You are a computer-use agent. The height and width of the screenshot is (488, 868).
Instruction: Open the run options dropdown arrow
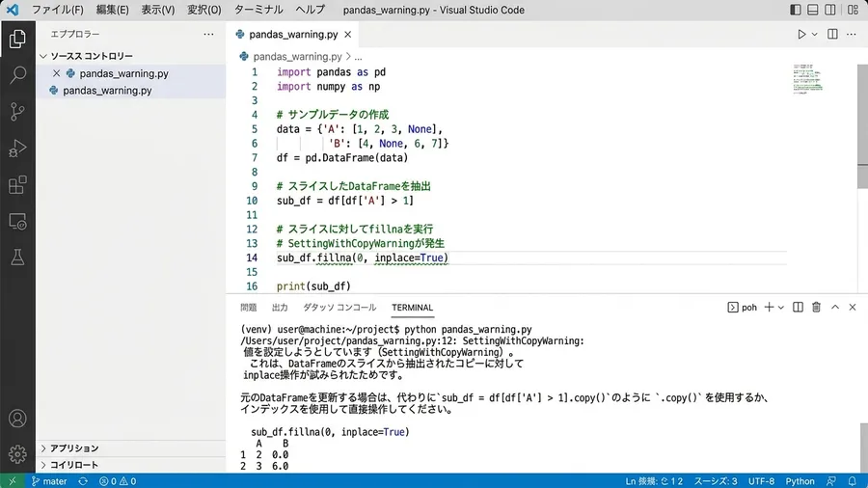click(x=814, y=35)
